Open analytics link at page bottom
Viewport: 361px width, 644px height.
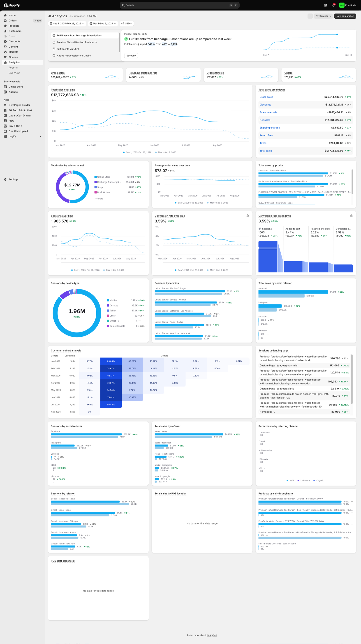pyautogui.click(x=212, y=635)
